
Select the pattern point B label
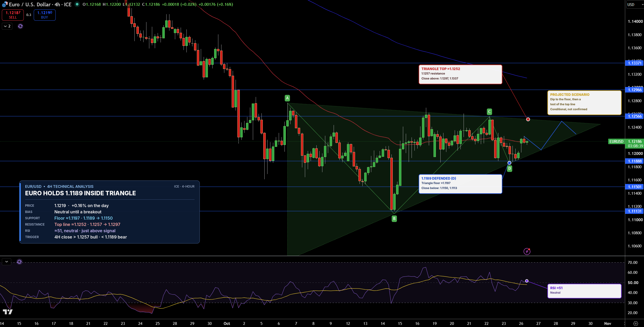click(394, 219)
